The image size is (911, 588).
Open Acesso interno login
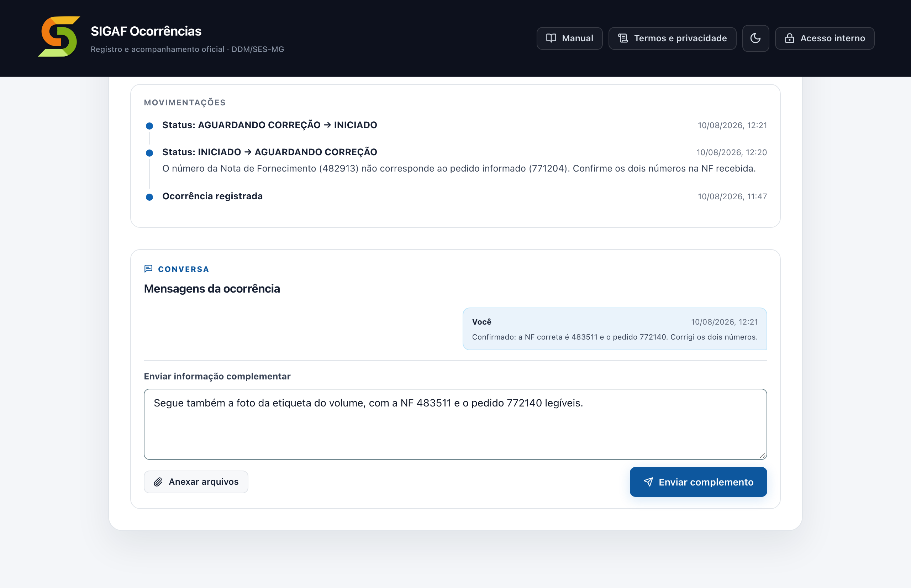[825, 38]
